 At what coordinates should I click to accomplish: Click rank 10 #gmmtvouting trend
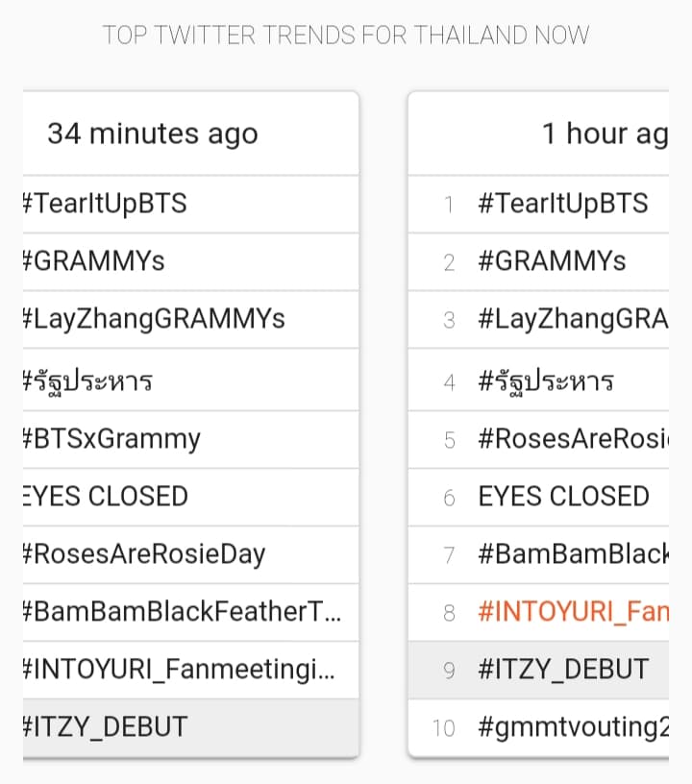(x=573, y=727)
